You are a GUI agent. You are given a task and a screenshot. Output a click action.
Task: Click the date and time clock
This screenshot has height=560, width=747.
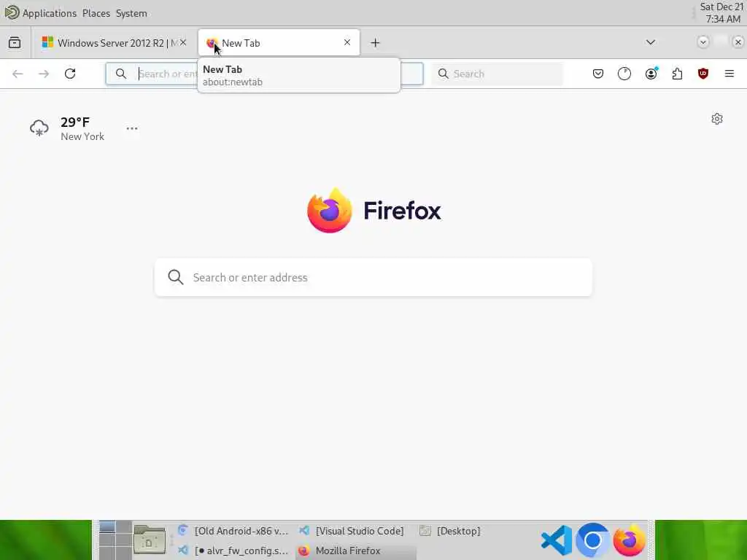[x=721, y=13]
